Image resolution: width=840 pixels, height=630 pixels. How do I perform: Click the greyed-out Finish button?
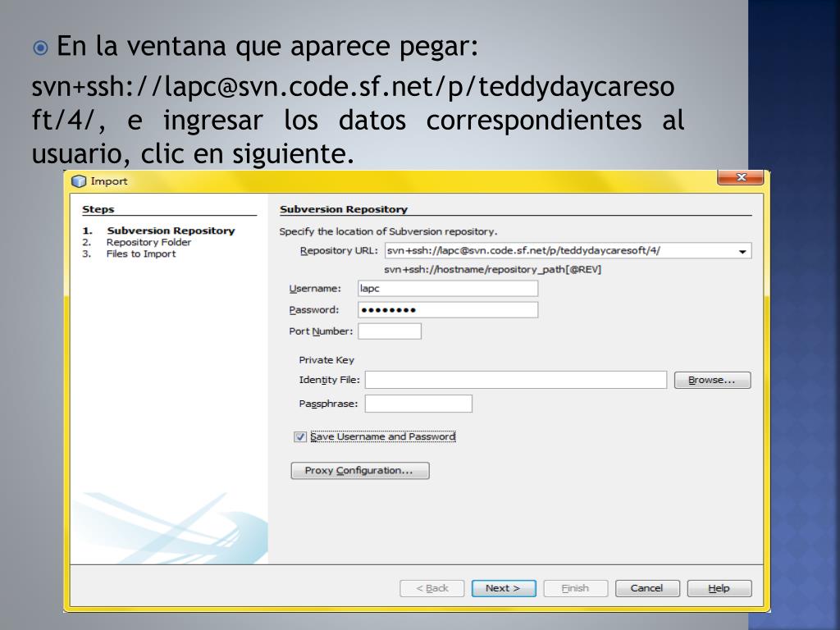coord(575,588)
